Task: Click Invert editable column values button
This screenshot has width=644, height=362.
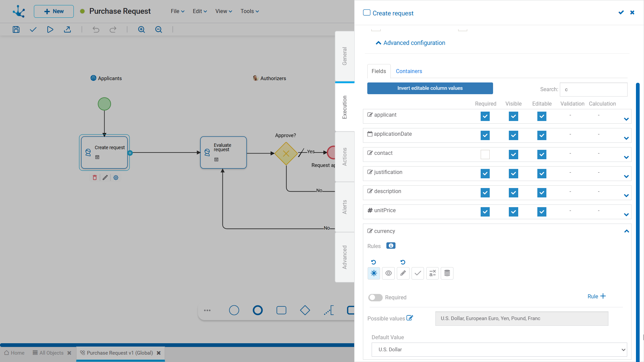Action: [x=430, y=88]
